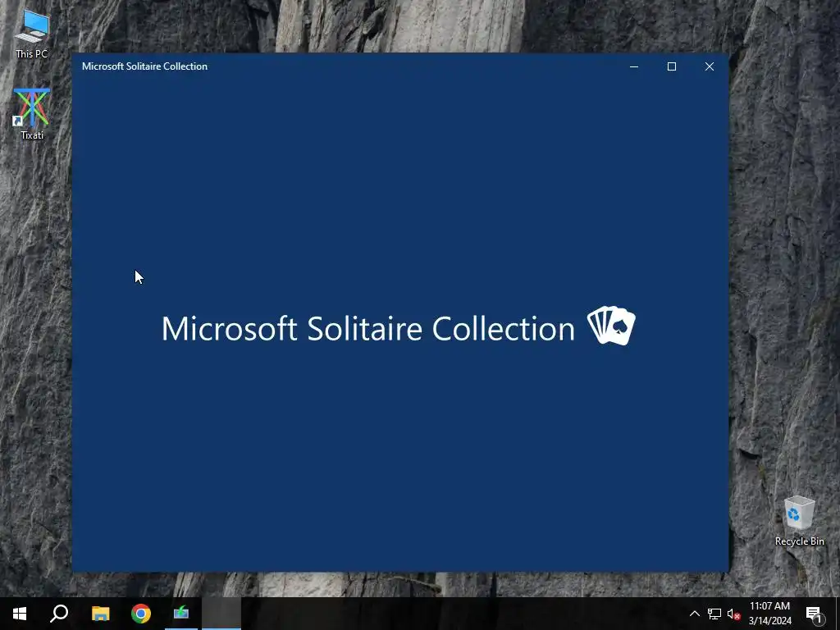Open the clock showing 11:07 AM

point(769,614)
